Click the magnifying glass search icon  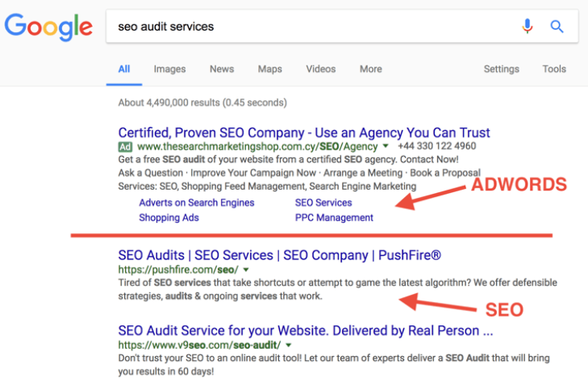click(x=557, y=27)
